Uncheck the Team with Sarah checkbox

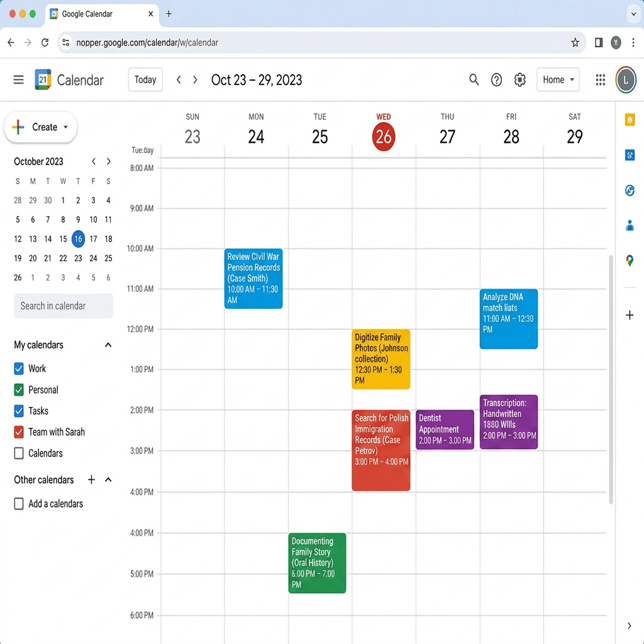click(x=19, y=432)
